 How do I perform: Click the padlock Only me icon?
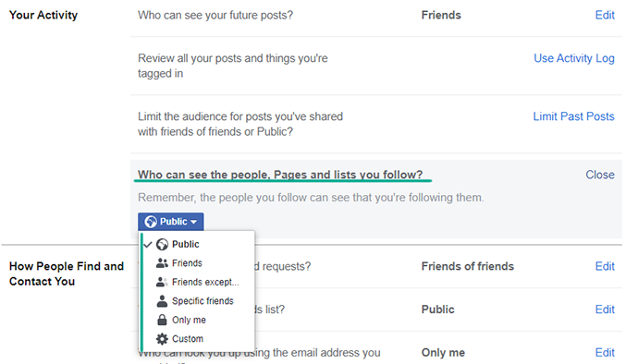click(162, 320)
